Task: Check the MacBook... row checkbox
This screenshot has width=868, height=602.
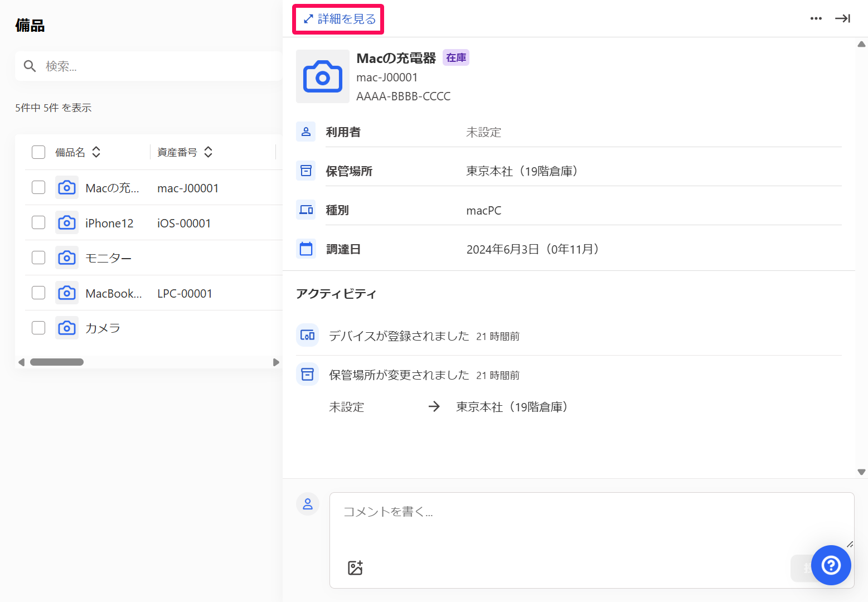Action: 38,293
